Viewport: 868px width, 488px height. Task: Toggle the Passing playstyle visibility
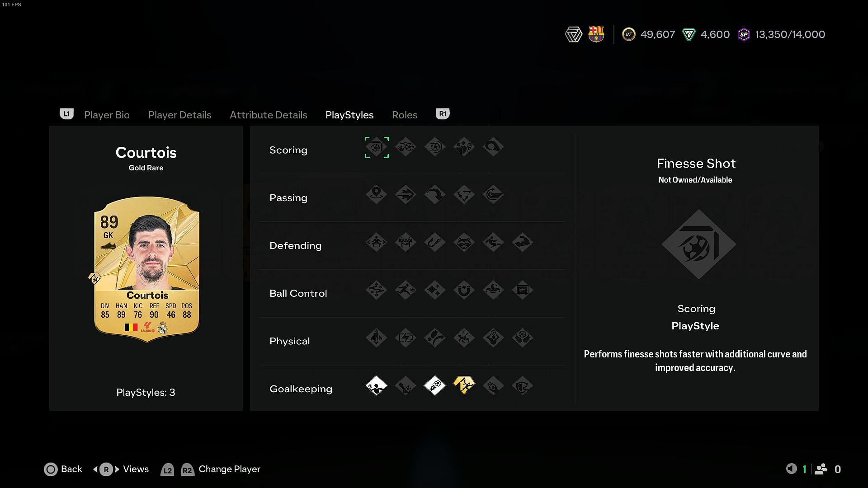(288, 197)
